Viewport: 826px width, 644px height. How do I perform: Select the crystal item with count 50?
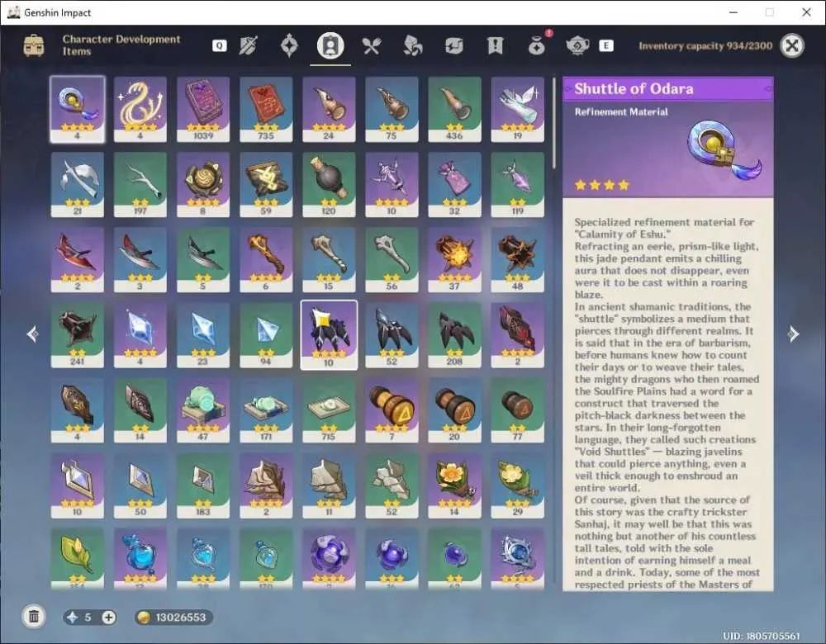(x=140, y=486)
